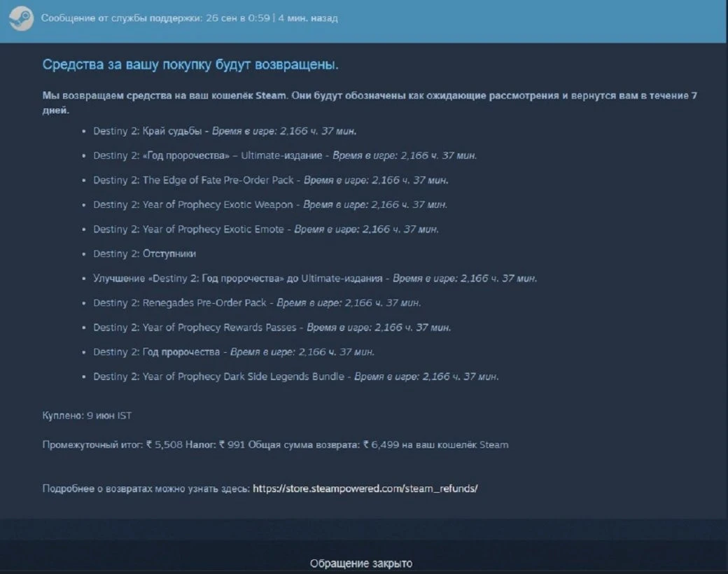Image resolution: width=728 pixels, height=574 pixels.
Task: Select 'Year of Prophecy Rewards Passes' entry
Action: coord(195,327)
